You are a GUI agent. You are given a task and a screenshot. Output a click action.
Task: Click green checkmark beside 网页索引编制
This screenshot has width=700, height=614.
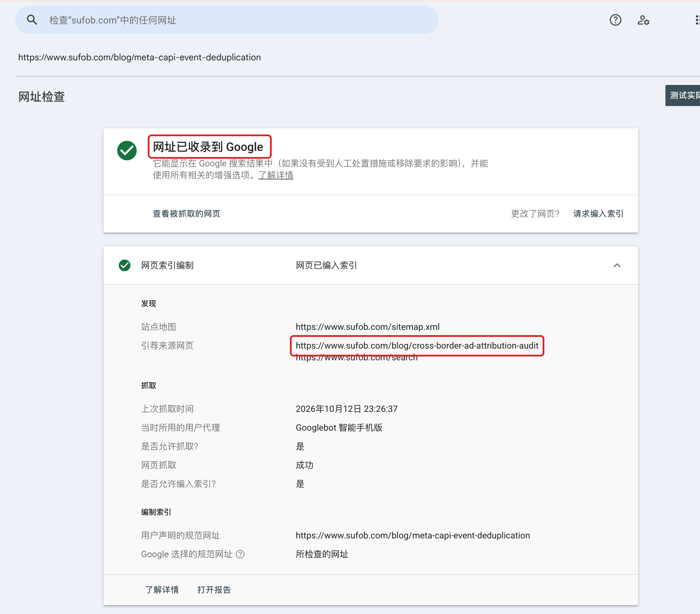(x=124, y=265)
